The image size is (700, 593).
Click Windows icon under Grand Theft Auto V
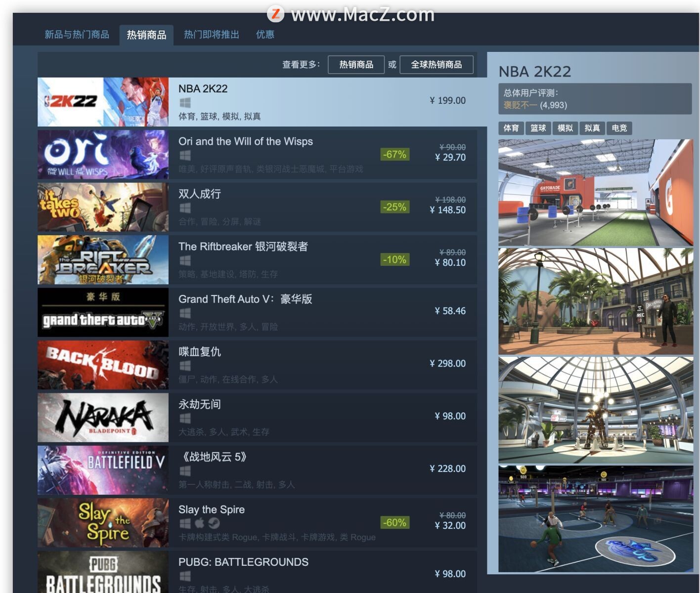pyautogui.click(x=185, y=313)
